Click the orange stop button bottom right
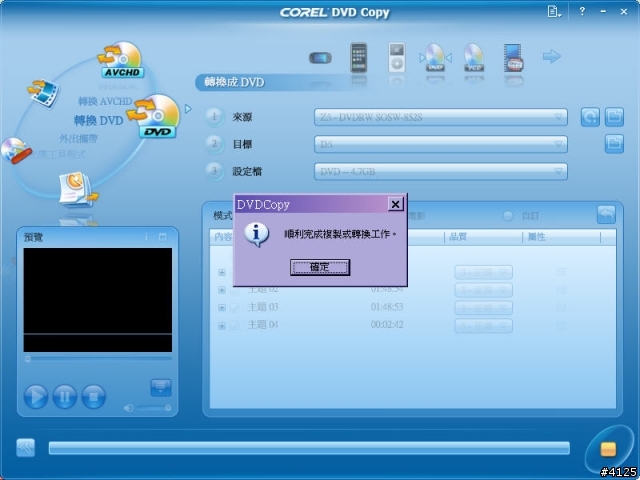 (608, 449)
